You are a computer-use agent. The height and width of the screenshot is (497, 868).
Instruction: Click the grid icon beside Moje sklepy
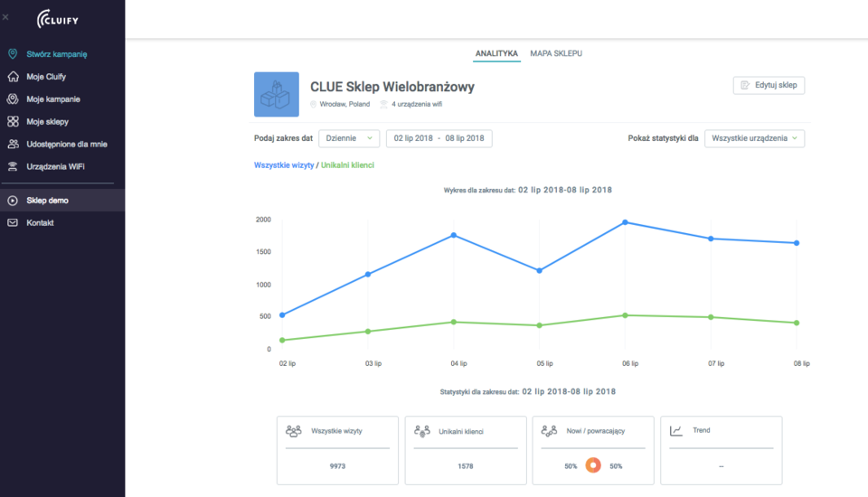point(13,121)
